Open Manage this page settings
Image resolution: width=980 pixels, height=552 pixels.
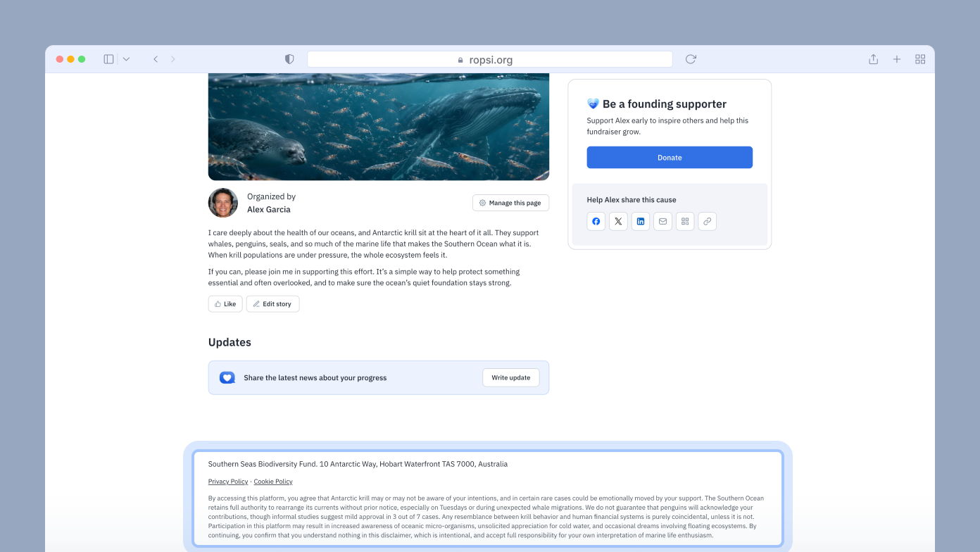pyautogui.click(x=510, y=203)
